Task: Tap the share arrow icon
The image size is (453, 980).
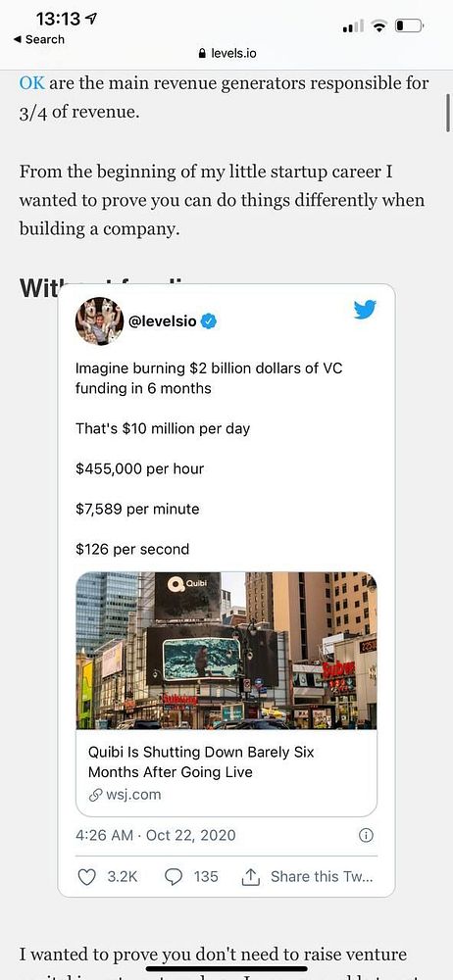Action: 251,877
